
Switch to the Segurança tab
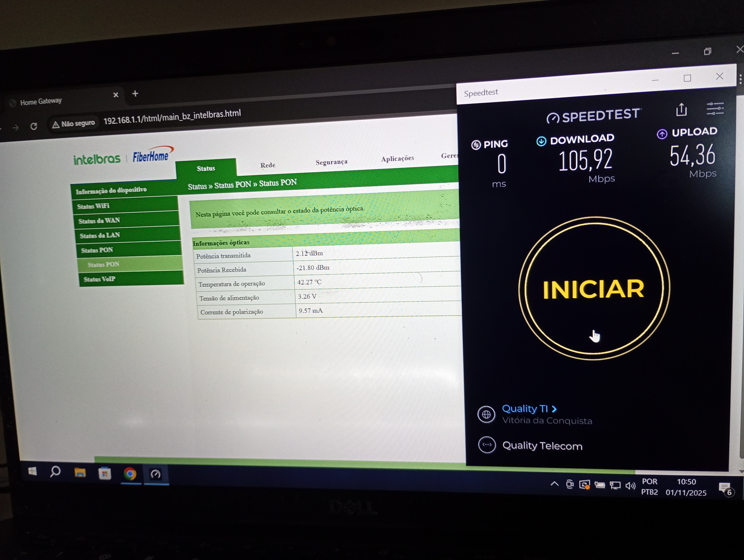331,162
